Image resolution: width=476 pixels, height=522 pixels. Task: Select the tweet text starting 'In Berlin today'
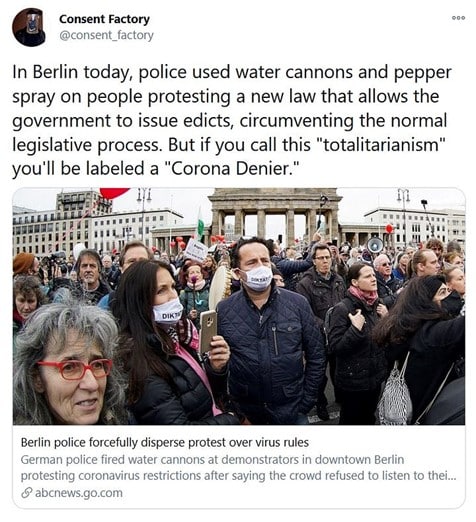point(232,120)
